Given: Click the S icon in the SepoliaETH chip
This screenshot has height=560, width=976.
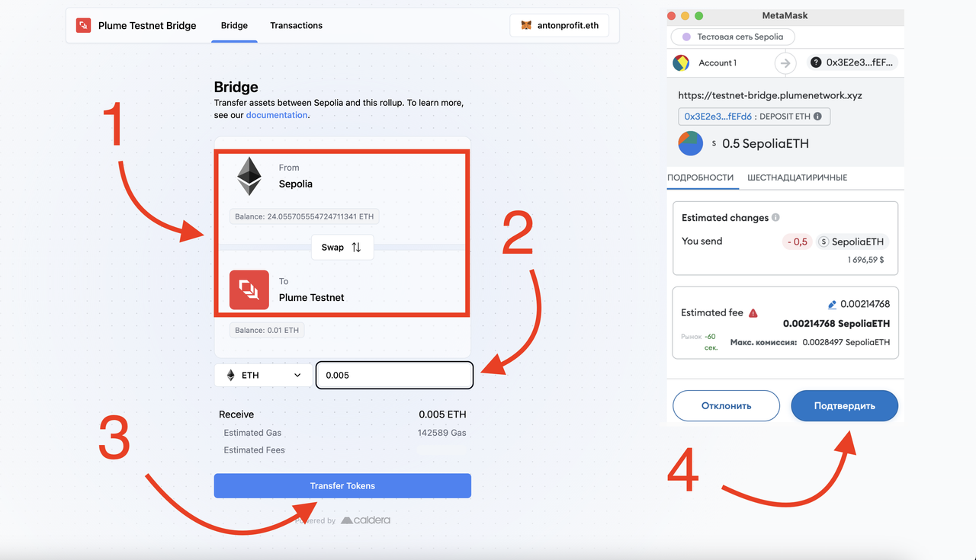Looking at the screenshot, I should (x=823, y=242).
